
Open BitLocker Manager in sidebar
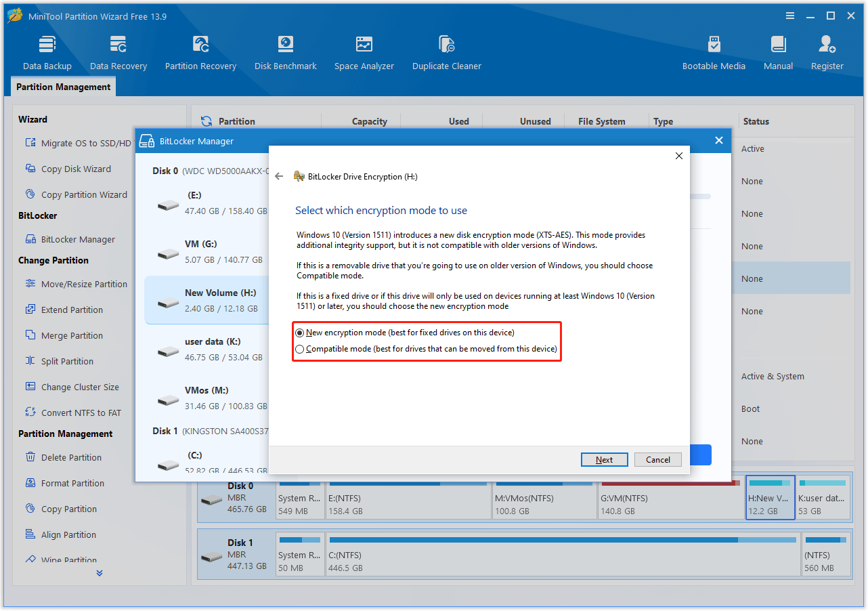[x=70, y=239]
